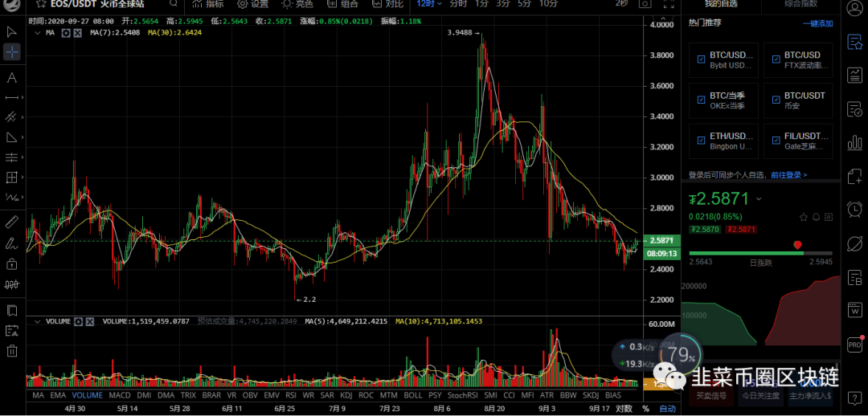Toggle the ETH/USD Bingbon checkbox
The image size is (868, 416).
[702, 140]
